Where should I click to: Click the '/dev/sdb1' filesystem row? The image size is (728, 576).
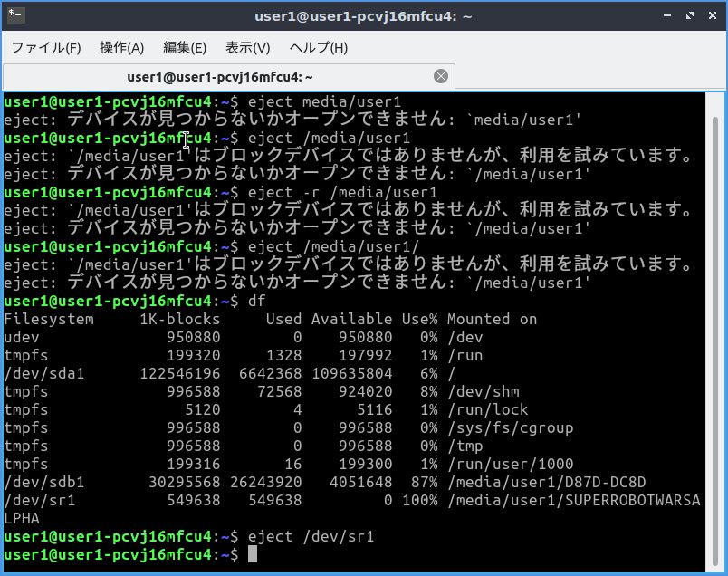point(325,482)
